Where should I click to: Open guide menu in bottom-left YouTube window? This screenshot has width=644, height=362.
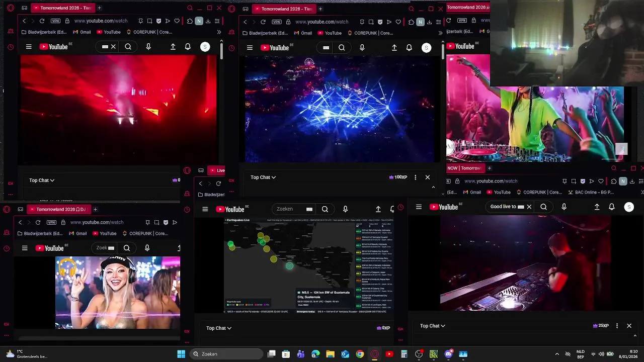(25, 248)
